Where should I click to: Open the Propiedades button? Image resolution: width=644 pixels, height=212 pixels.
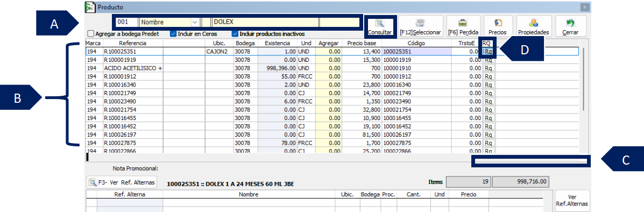(x=534, y=27)
